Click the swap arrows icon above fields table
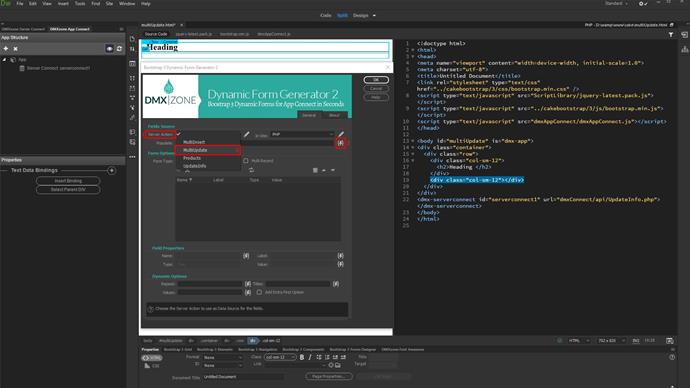690x388 pixels. [251, 170]
